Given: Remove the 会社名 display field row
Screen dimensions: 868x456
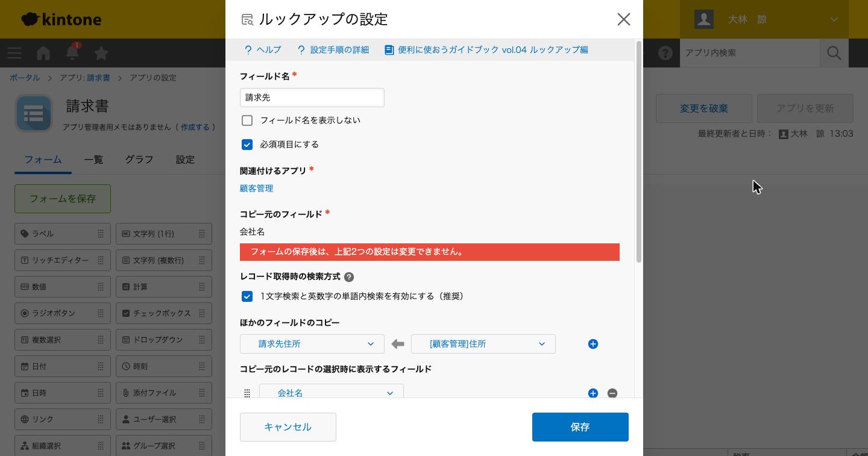Looking at the screenshot, I should coord(612,393).
